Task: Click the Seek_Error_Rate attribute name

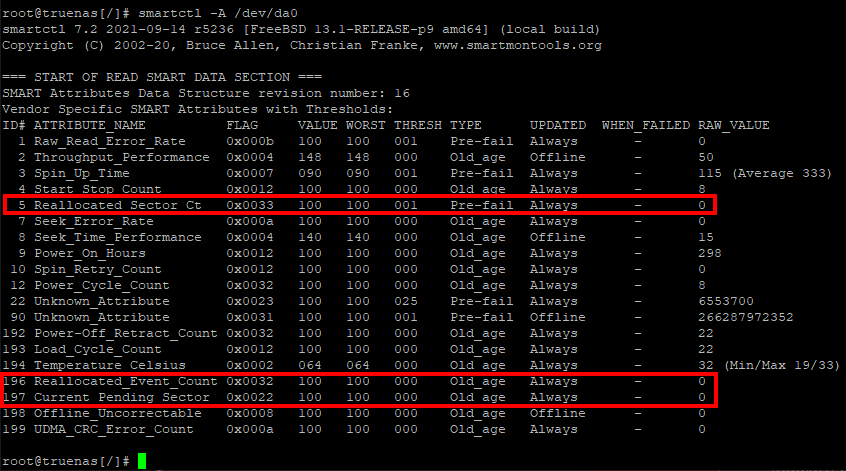Action: (94, 221)
